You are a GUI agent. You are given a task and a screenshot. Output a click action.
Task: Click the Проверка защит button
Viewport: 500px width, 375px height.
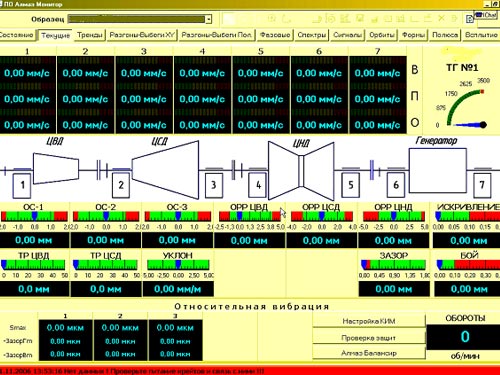pyautogui.click(x=369, y=338)
